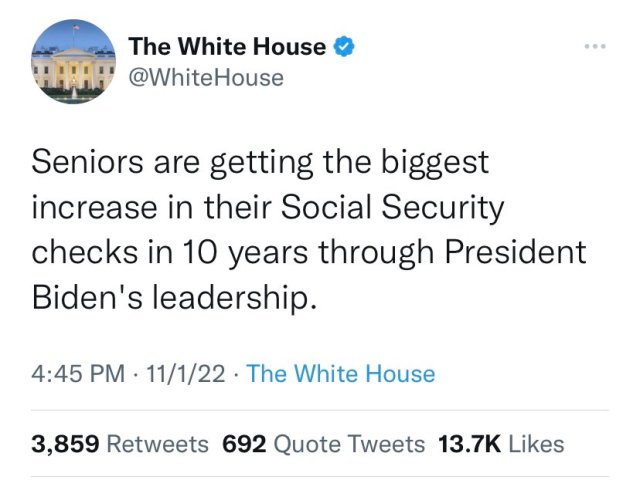View the list under "Retweets" label
This screenshot has width=640, height=480.
[157, 444]
